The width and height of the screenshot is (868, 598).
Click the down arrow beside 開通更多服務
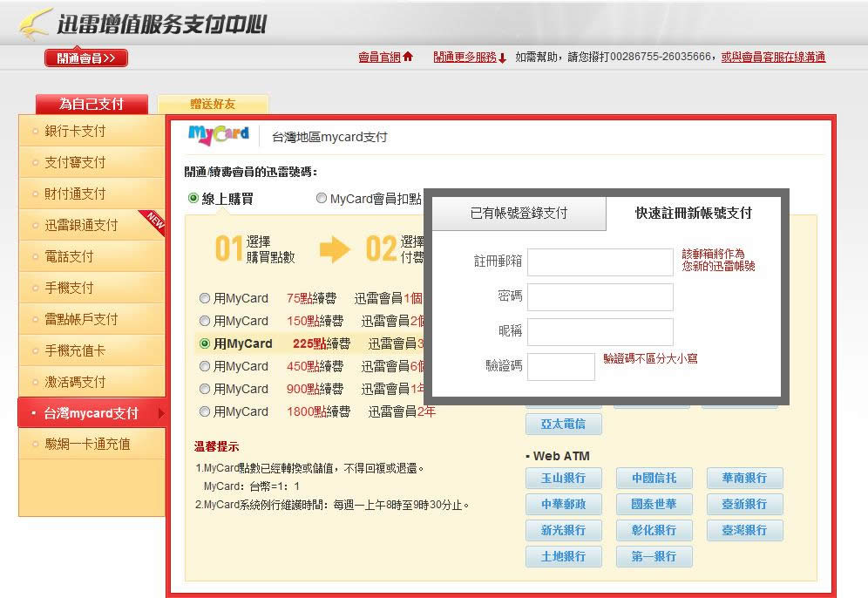click(502, 58)
